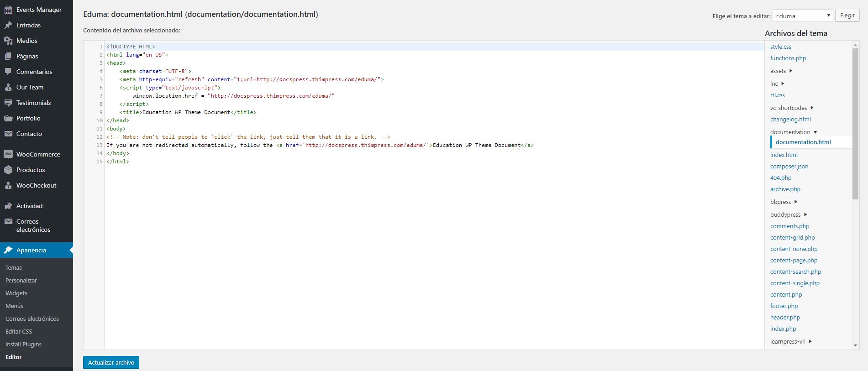Open content-none.php file
The image size is (868, 371).
click(794, 249)
